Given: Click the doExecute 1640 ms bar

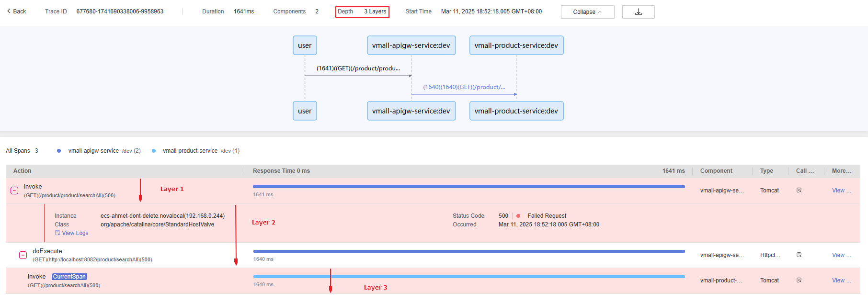Looking at the screenshot, I should click(469, 251).
